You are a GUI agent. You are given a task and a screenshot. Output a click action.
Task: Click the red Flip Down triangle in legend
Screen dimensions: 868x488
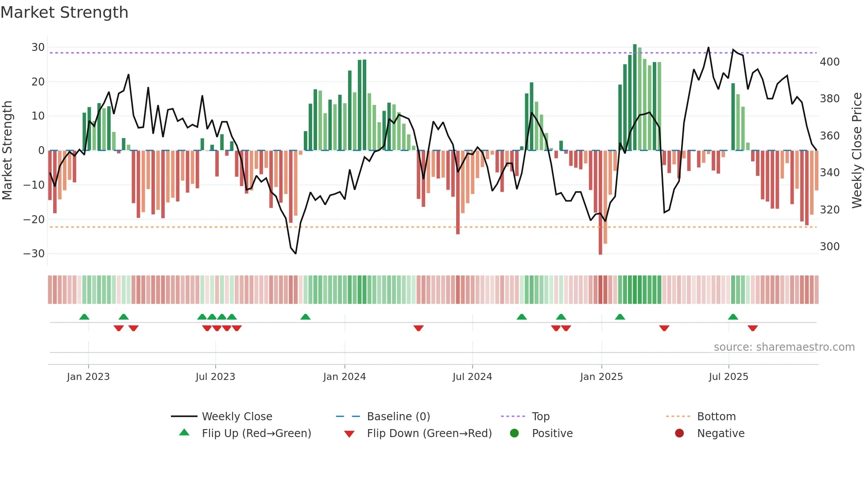coord(349,434)
